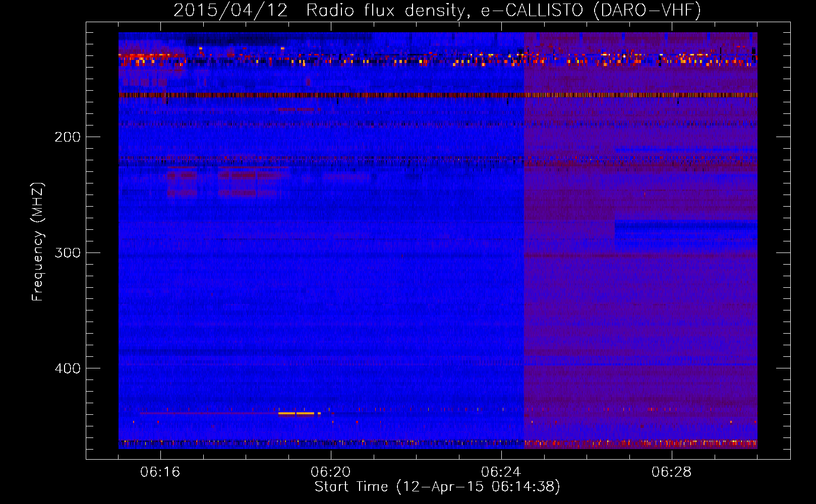816x504 pixels.
Task: Click the '200' frequency axis label
Action: point(67,137)
